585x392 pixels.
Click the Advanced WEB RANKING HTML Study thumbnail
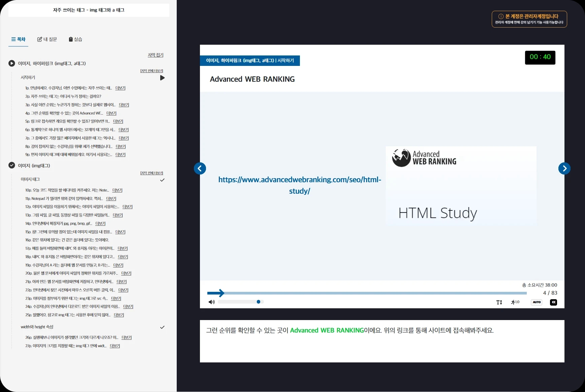point(461,186)
